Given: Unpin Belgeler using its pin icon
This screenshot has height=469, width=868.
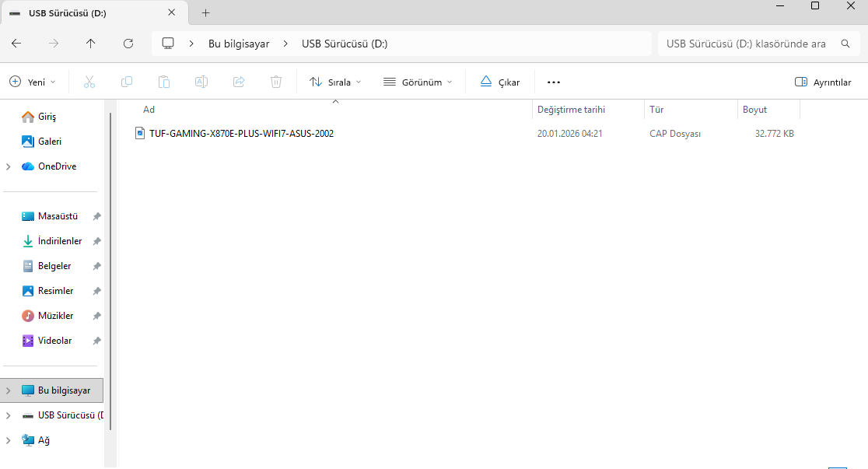Looking at the screenshot, I should (x=97, y=266).
